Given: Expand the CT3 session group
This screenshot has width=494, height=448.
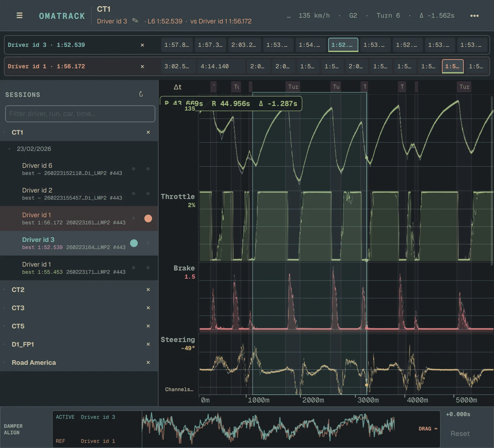Looking at the screenshot, I should 4,308.
